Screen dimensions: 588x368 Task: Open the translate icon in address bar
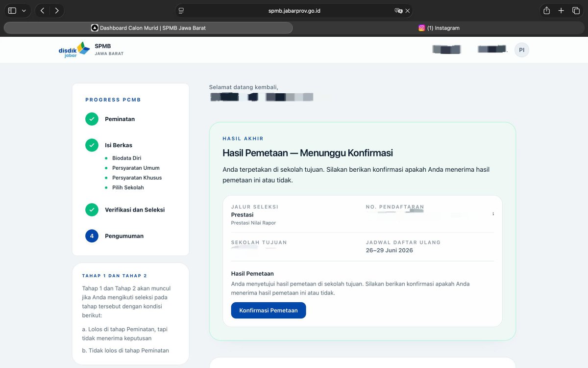coord(398,10)
